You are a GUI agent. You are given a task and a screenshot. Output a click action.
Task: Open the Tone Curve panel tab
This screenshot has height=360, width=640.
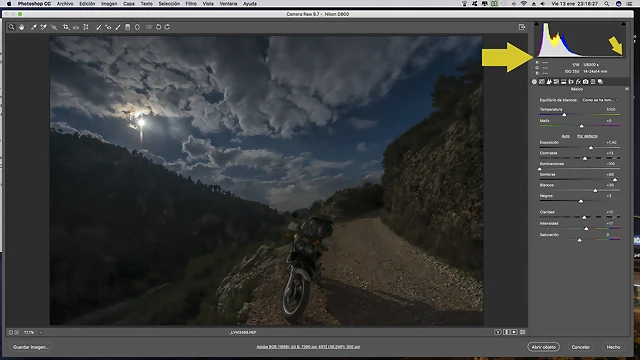[x=542, y=82]
